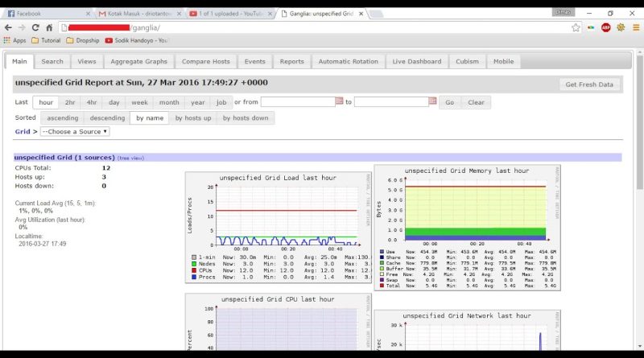
Task: Open the Reports tab
Action: click(291, 61)
